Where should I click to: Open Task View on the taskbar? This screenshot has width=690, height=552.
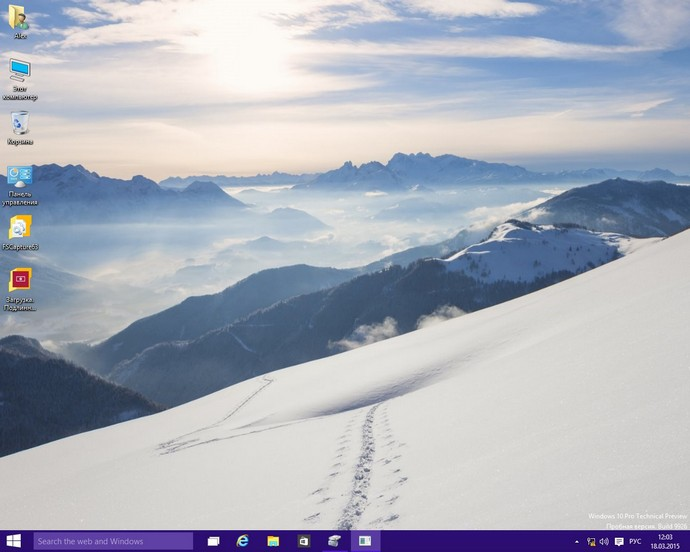coord(213,541)
